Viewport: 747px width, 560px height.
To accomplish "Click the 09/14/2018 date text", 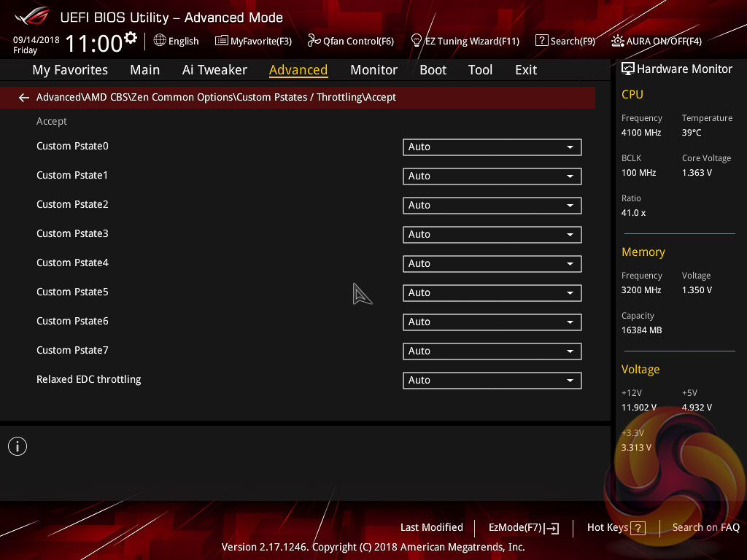I will tap(36, 40).
